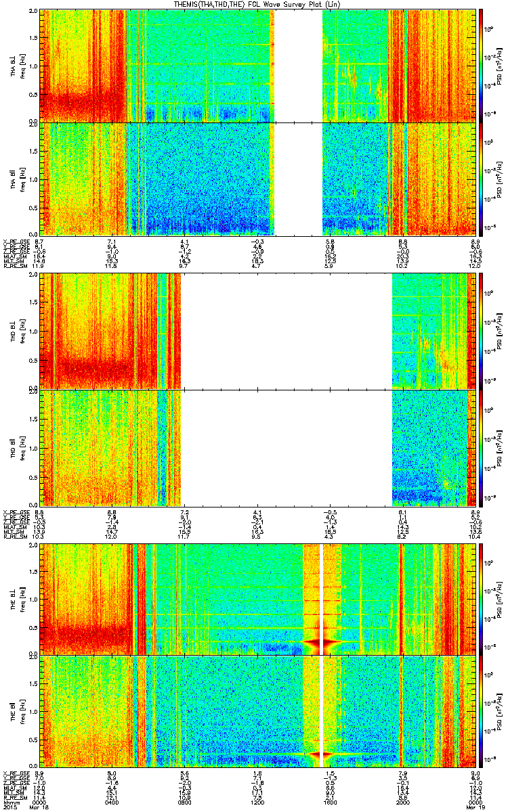Click the THEMIS FGL Wave Survey Plot title

pos(258,4)
